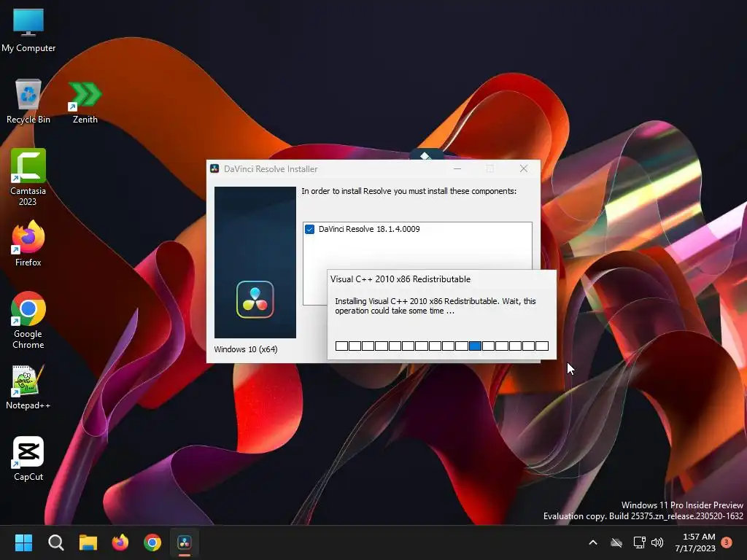
Task: Open Chrome from the taskbar
Action: (x=152, y=542)
